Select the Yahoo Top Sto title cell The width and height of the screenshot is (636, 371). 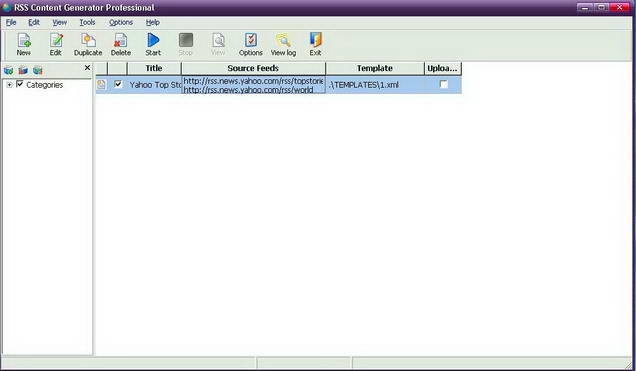(155, 85)
